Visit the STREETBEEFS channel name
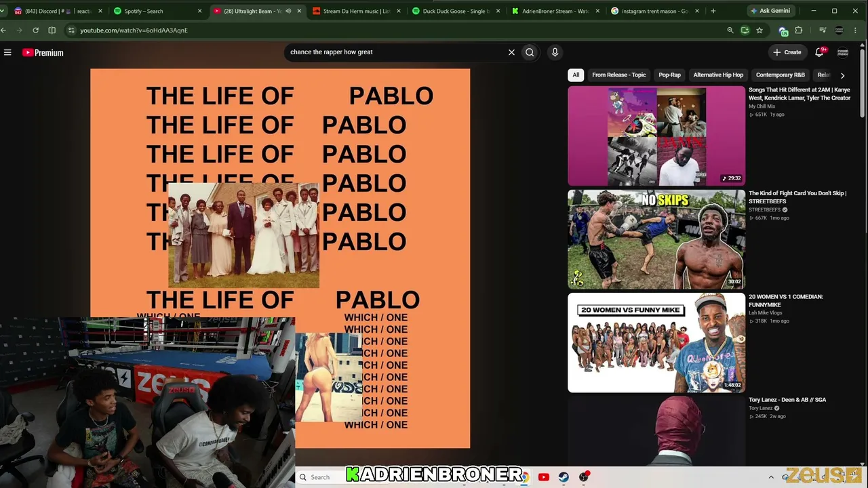Viewport: 868px width, 488px height. tap(764, 210)
